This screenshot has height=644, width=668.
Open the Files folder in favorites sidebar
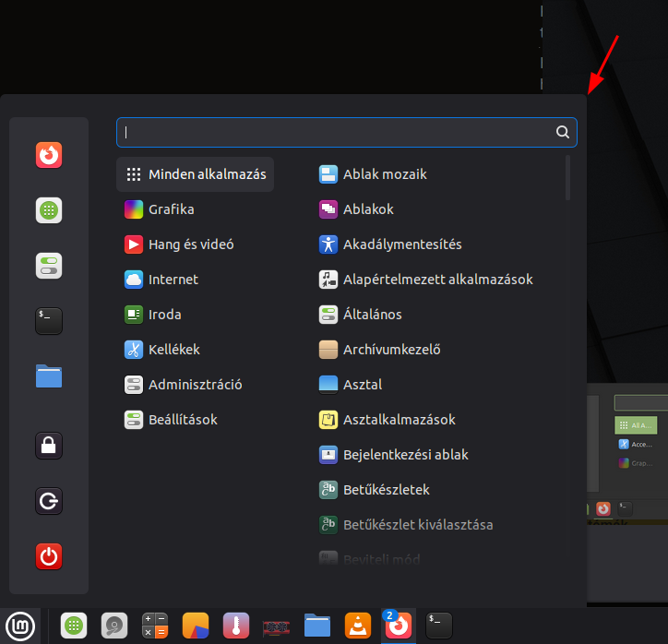click(x=49, y=376)
